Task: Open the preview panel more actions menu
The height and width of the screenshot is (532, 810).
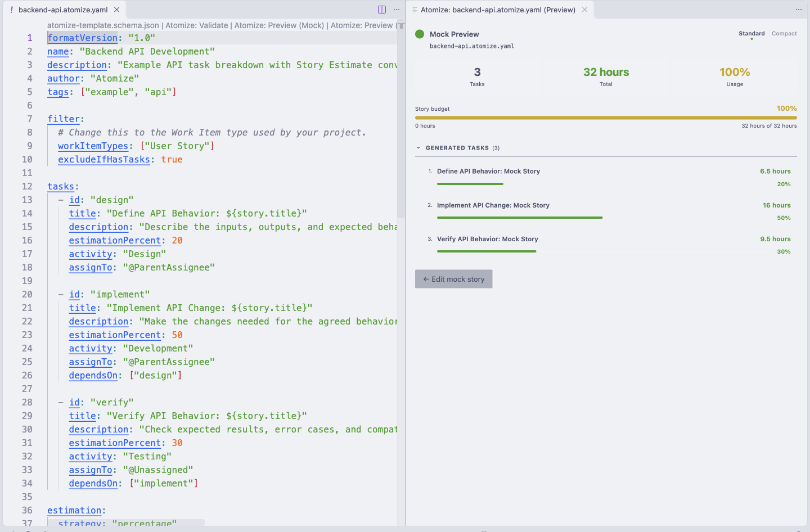Action: 798,10
